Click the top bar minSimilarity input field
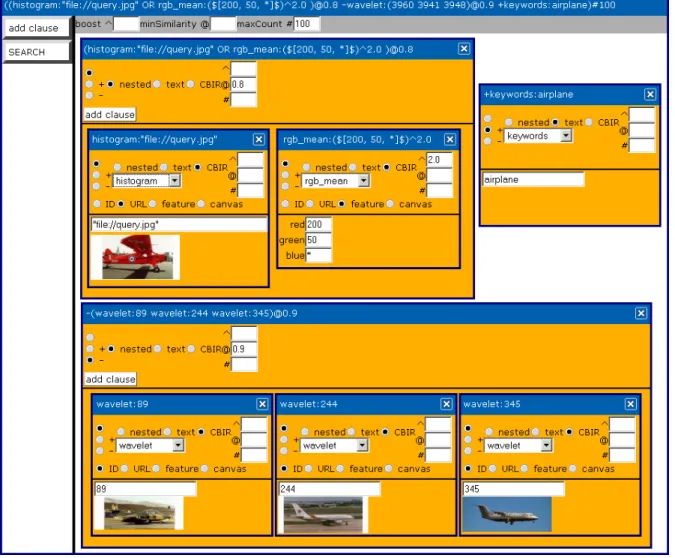 pos(223,24)
